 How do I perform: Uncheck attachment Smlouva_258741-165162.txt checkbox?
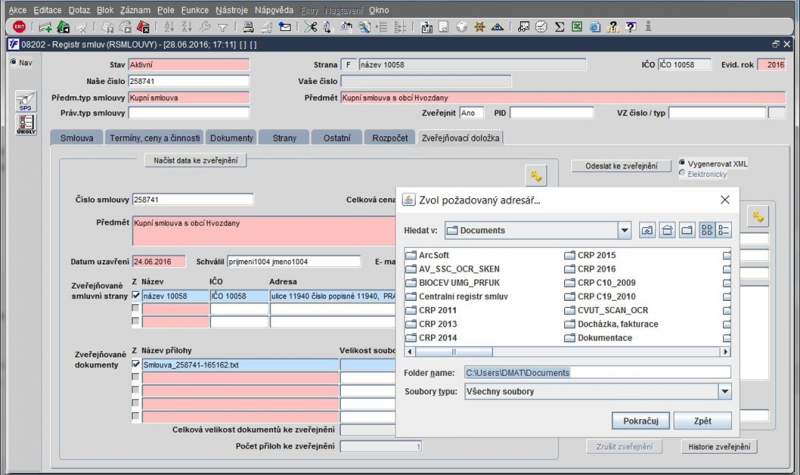click(x=136, y=365)
